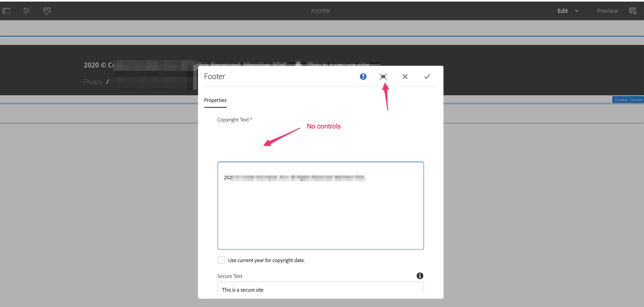Open the device Emulator icon

pos(47,11)
